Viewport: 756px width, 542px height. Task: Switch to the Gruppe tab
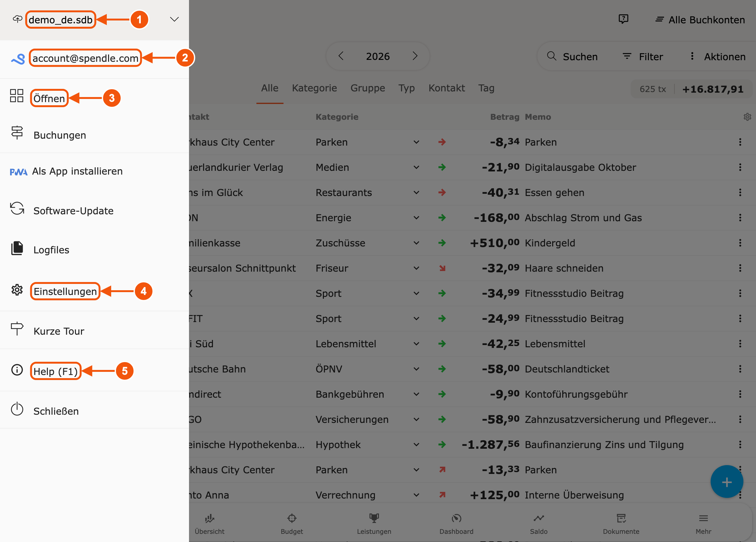(x=368, y=88)
